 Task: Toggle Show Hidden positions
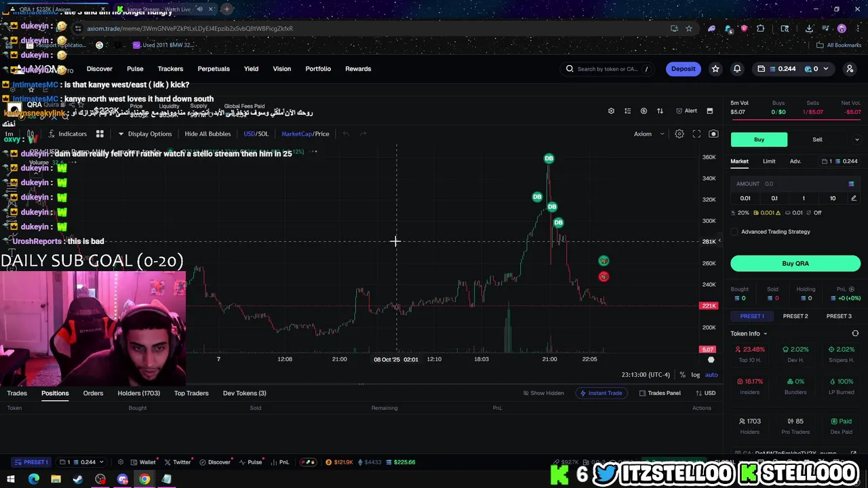[543, 393]
